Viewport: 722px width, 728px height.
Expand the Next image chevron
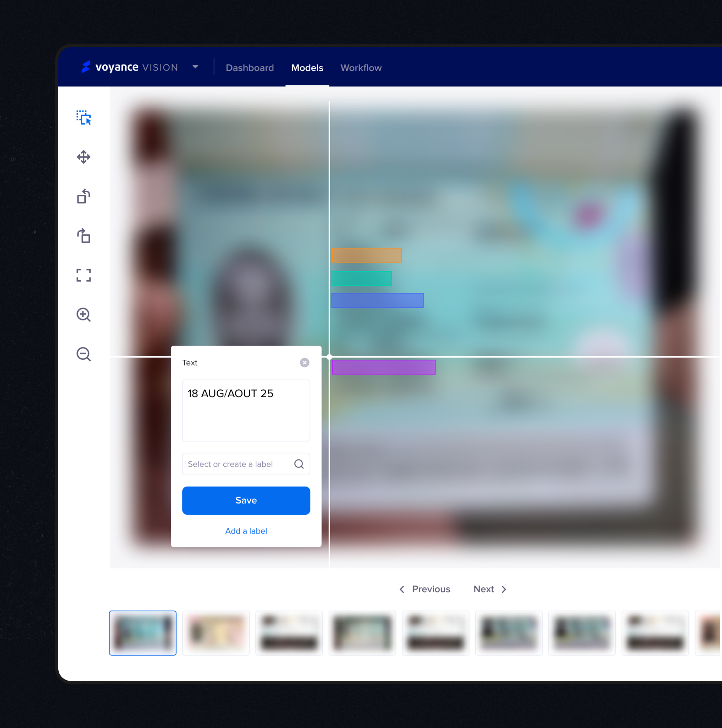coord(504,589)
